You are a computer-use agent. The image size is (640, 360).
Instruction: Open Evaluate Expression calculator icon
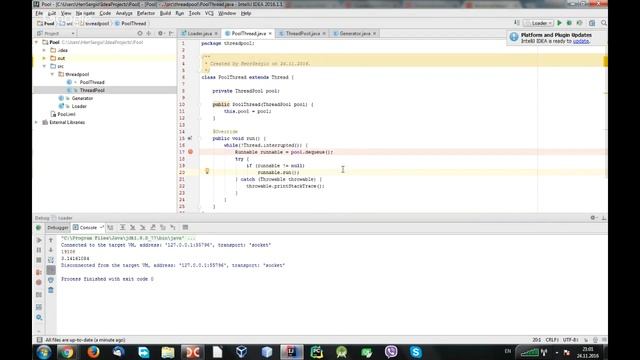[185, 227]
